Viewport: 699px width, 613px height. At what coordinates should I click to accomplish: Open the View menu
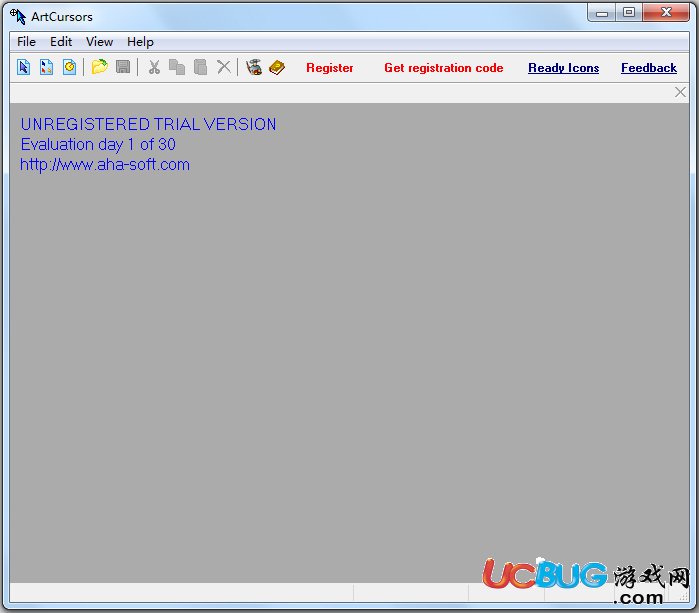point(99,42)
